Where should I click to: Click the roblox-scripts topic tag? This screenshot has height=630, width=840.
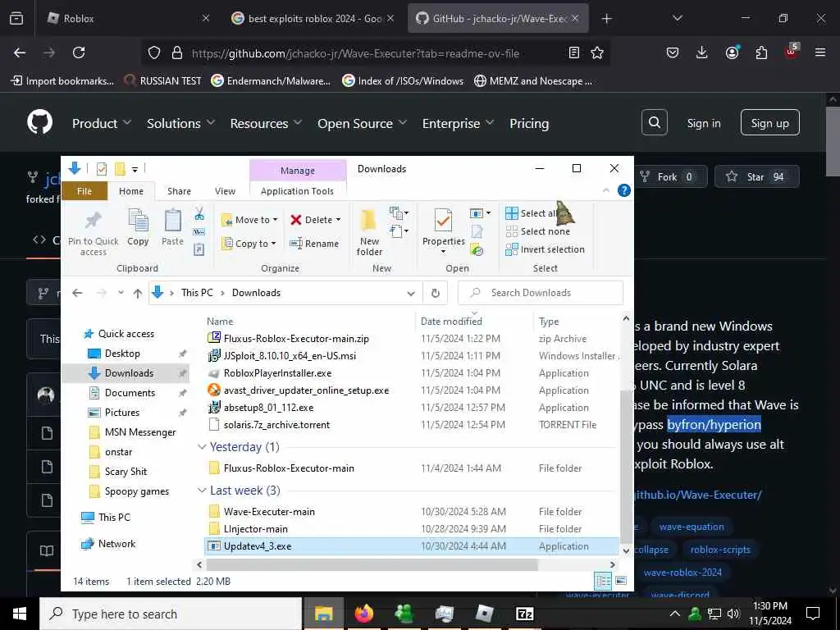coord(720,550)
